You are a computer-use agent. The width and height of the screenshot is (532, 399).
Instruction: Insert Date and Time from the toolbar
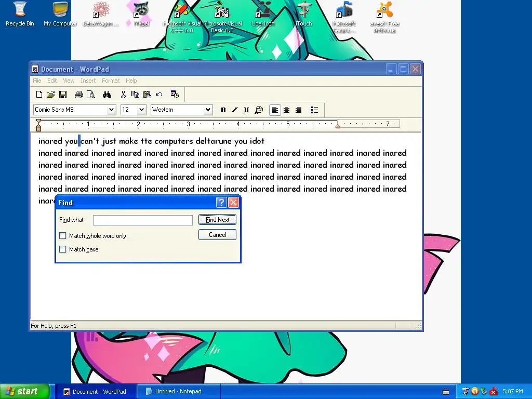click(175, 95)
